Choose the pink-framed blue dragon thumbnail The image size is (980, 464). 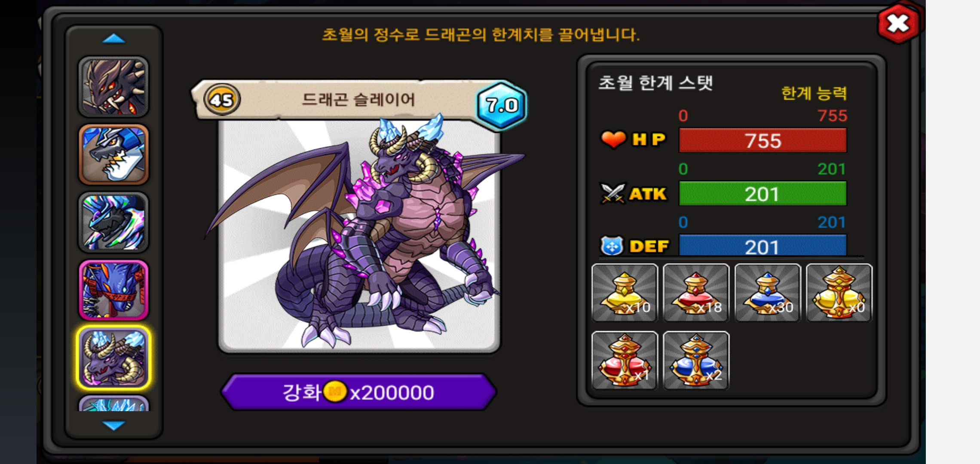tap(113, 290)
